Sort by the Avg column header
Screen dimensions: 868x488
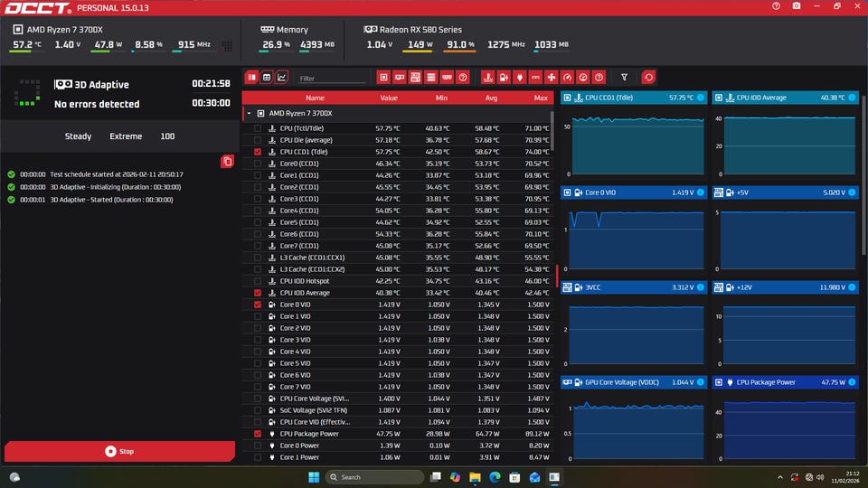[491, 98]
